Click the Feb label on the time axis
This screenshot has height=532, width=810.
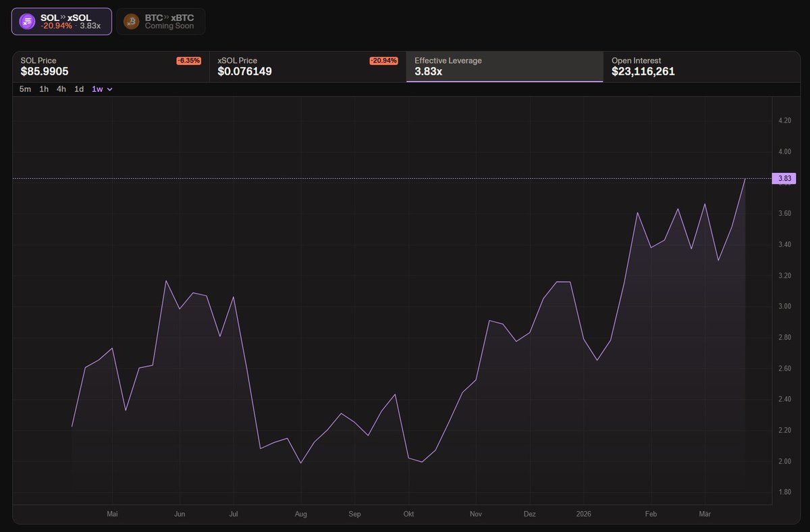[x=651, y=514]
